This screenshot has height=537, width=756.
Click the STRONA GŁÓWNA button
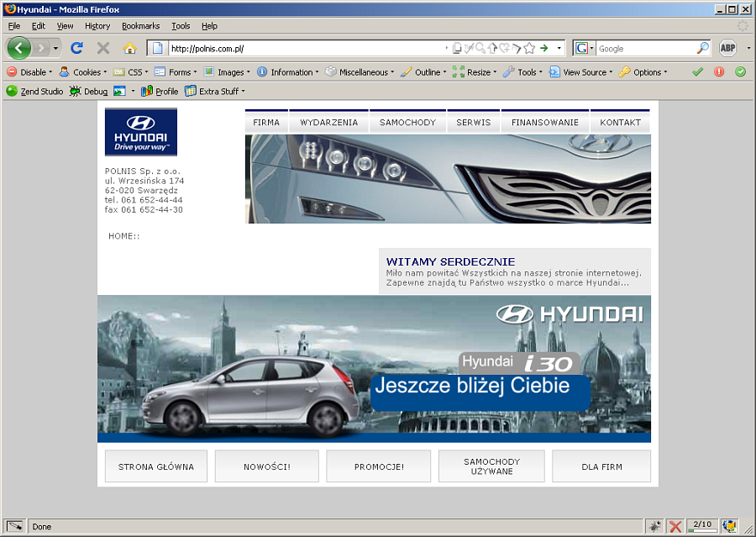(x=156, y=466)
